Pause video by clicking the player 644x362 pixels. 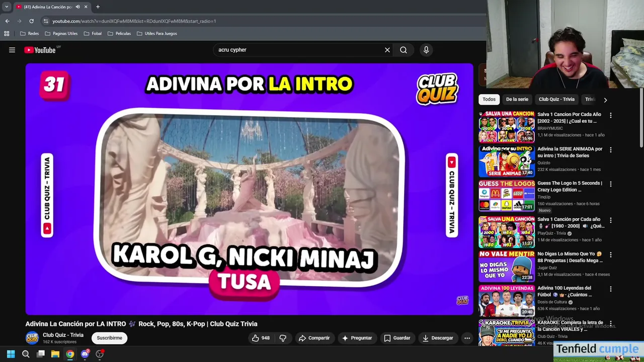click(x=249, y=189)
